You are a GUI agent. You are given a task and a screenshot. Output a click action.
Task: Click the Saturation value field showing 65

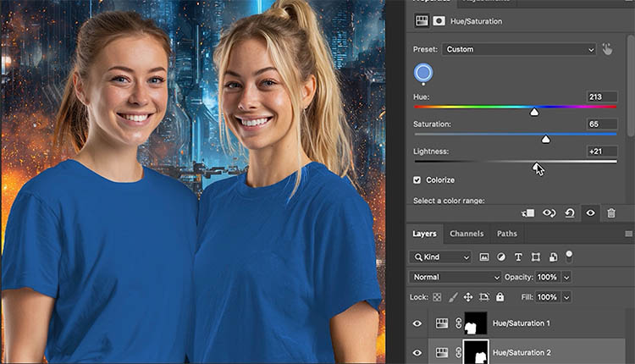click(x=602, y=124)
